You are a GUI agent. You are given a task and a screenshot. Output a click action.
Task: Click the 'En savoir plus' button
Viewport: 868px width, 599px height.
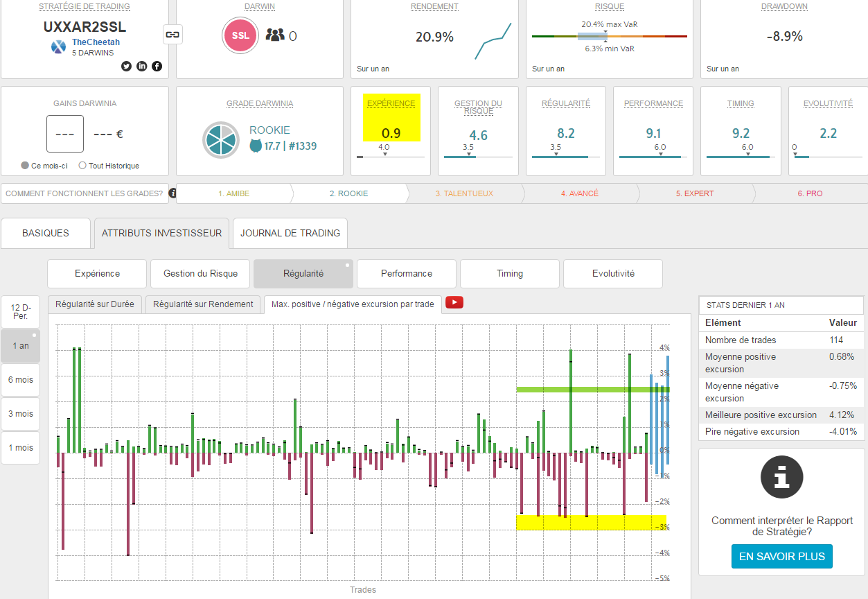782,556
